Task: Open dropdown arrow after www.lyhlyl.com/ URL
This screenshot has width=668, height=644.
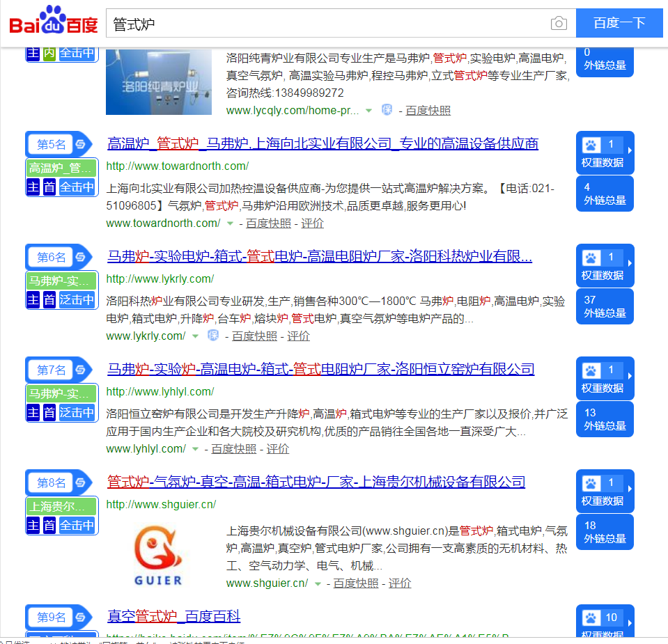Action: (x=195, y=449)
